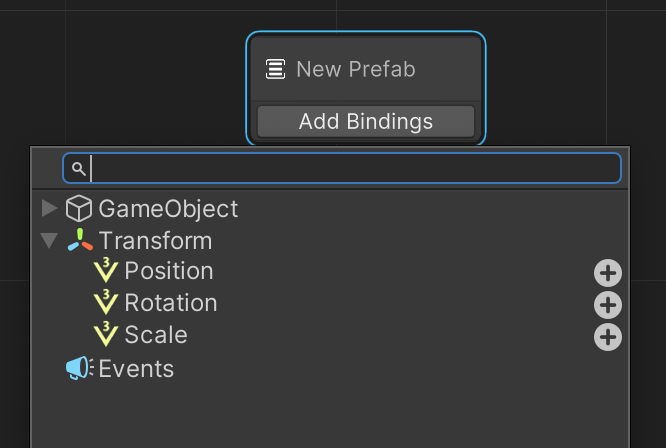Add the Rotation binding with plus
The width and height of the screenshot is (666, 448).
coord(608,305)
